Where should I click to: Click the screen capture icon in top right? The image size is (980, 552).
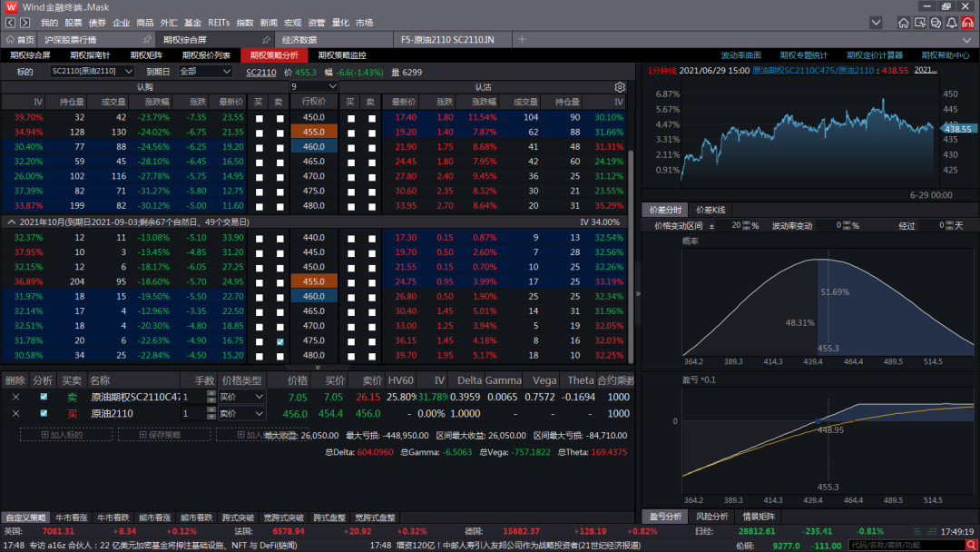point(919,23)
